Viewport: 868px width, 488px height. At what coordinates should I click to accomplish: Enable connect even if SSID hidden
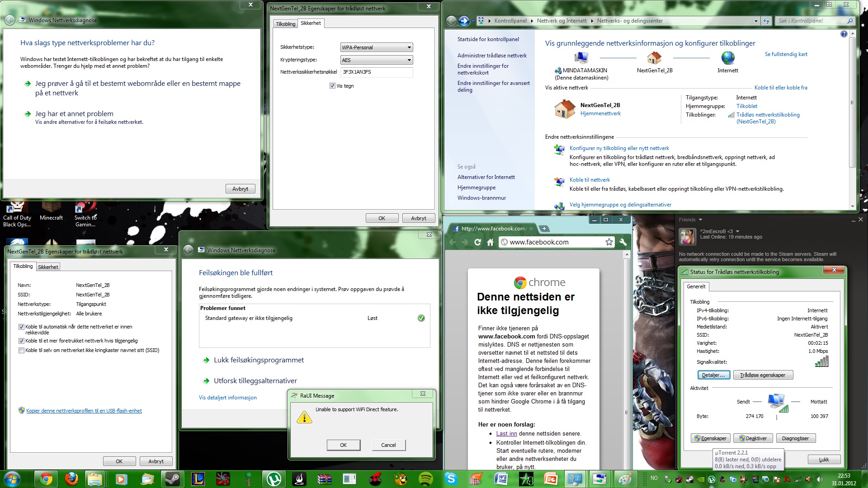(21, 351)
